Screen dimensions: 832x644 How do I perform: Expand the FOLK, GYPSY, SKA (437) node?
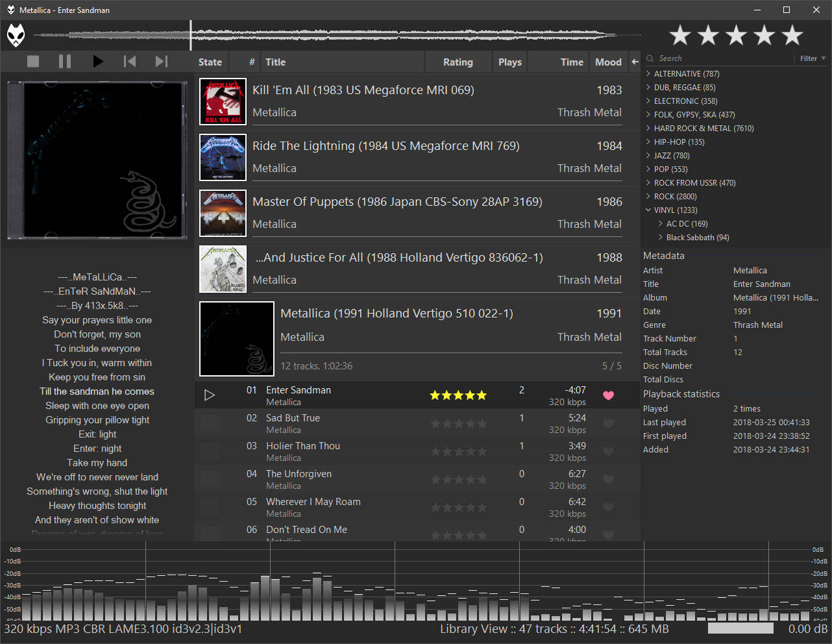click(648, 114)
